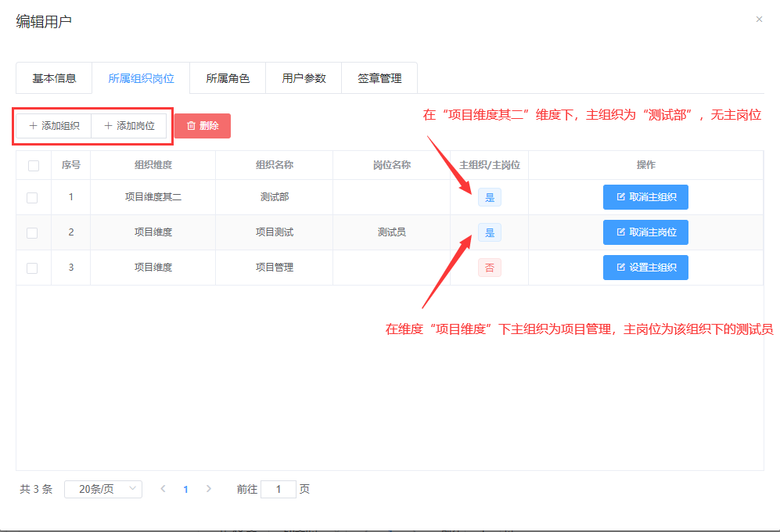Viewport: 780px width, 532px height.
Task: Click the 前往 page number input field
Action: tap(278, 489)
